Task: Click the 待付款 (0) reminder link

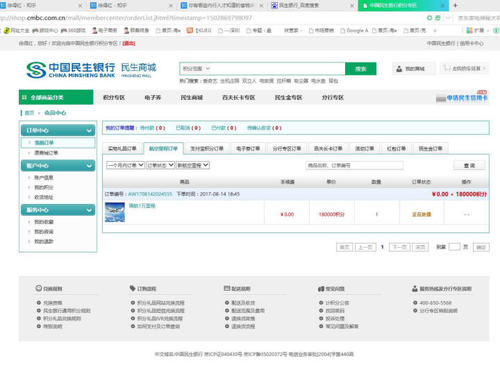Action: pyautogui.click(x=153, y=128)
